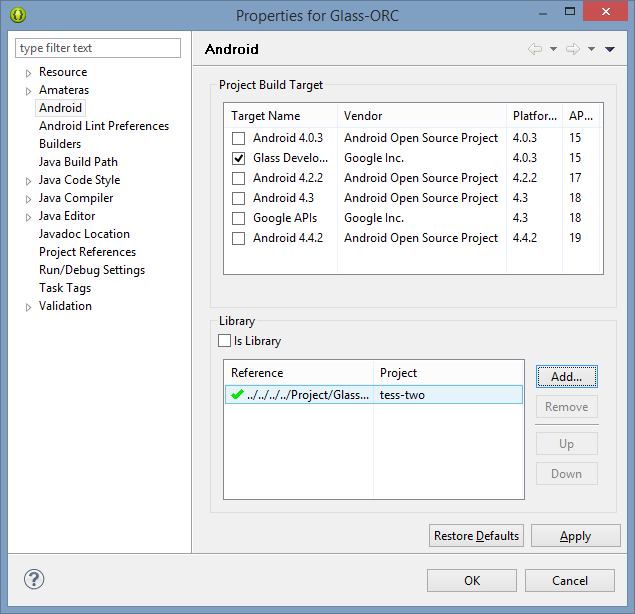Click the Vendor column header

click(x=422, y=116)
